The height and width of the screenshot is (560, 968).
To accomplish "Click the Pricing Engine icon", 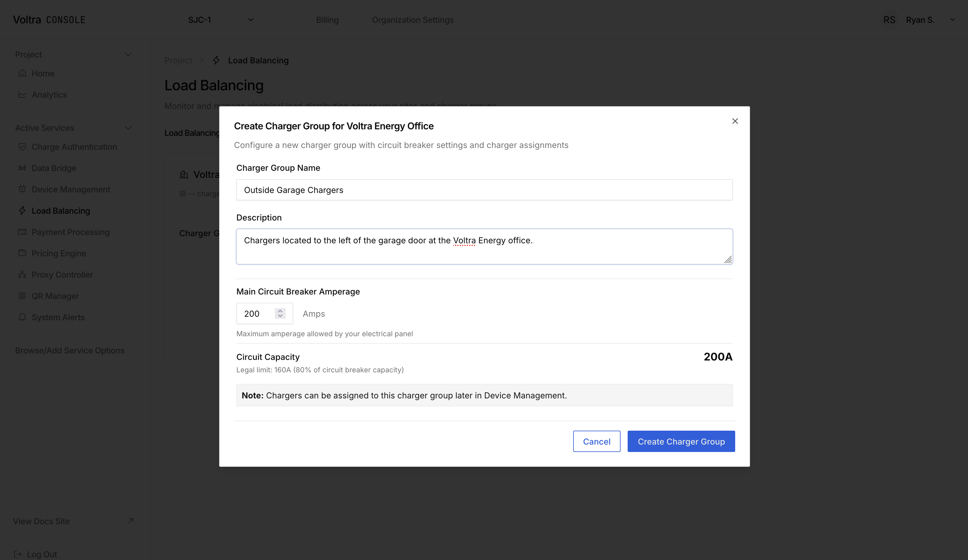I will pos(22,253).
